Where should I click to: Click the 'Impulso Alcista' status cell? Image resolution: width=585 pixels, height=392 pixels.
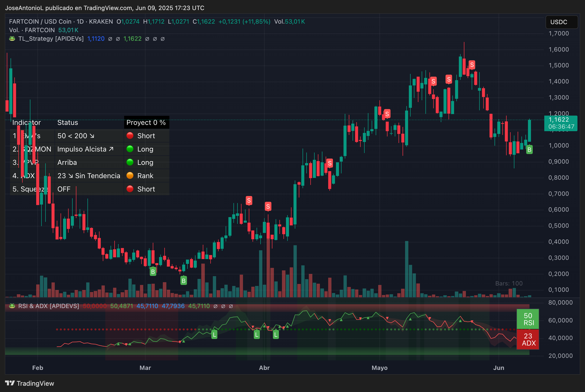tap(89, 149)
